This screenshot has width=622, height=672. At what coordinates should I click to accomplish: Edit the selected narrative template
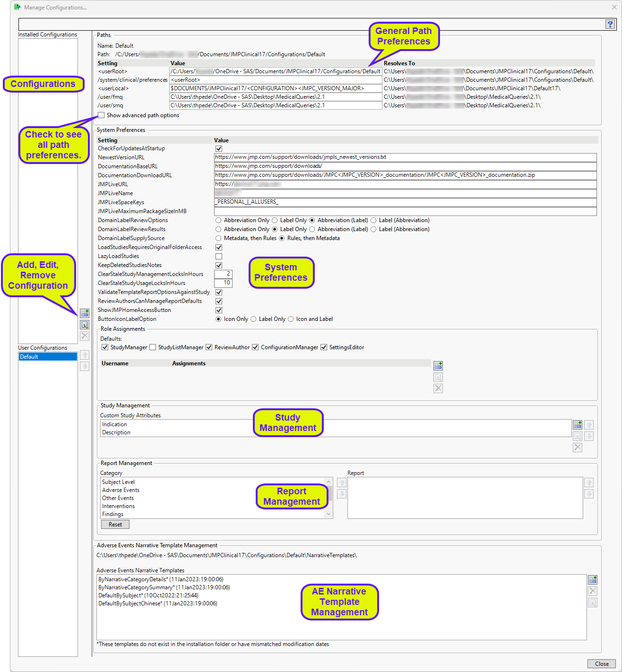coord(593,603)
